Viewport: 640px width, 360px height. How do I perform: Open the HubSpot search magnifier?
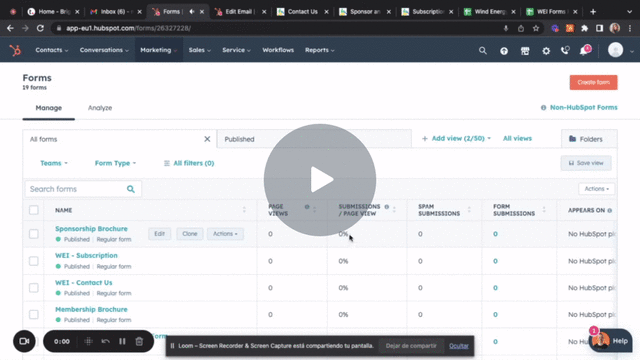(x=482, y=51)
